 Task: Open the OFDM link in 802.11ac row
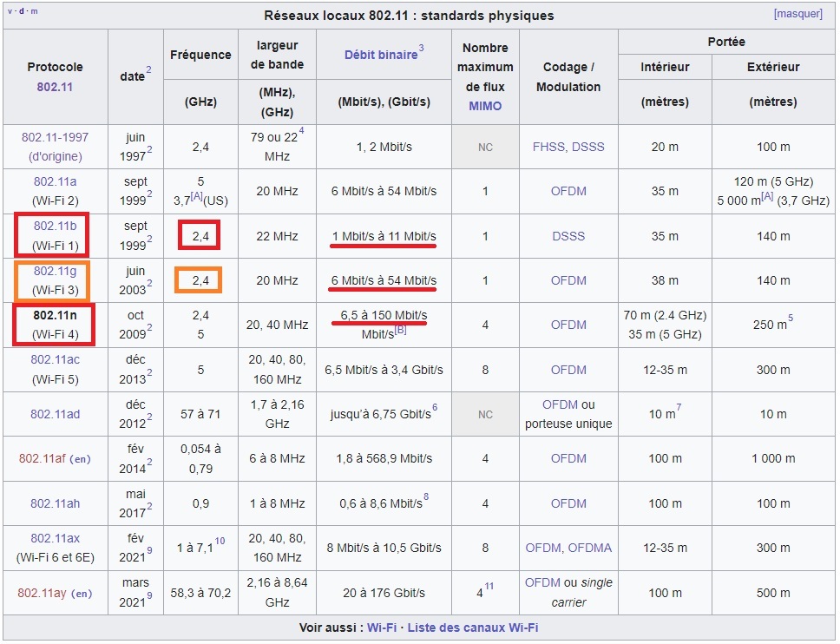click(x=568, y=371)
